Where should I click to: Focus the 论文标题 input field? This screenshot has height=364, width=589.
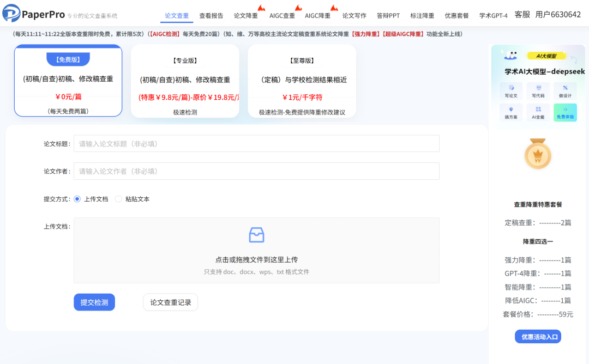(x=256, y=144)
